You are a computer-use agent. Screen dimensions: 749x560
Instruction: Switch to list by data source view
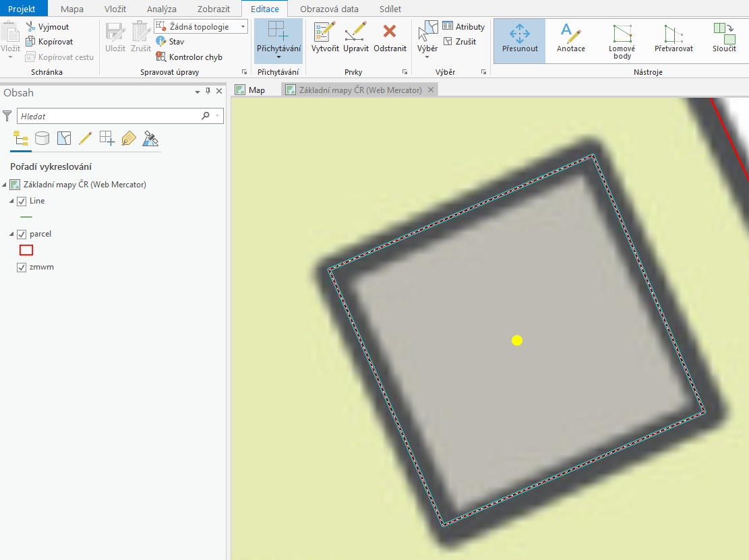click(42, 138)
